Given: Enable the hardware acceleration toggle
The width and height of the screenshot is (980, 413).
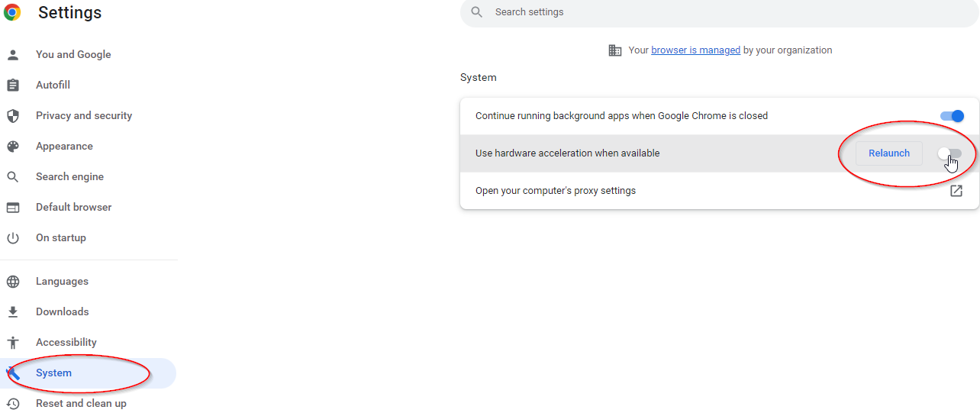Looking at the screenshot, I should (950, 153).
